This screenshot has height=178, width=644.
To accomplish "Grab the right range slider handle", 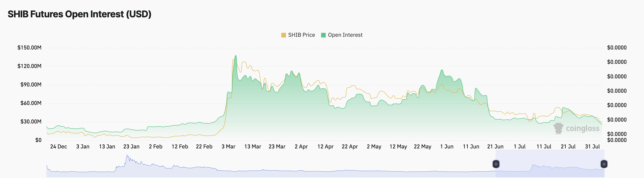I will coord(604,164).
